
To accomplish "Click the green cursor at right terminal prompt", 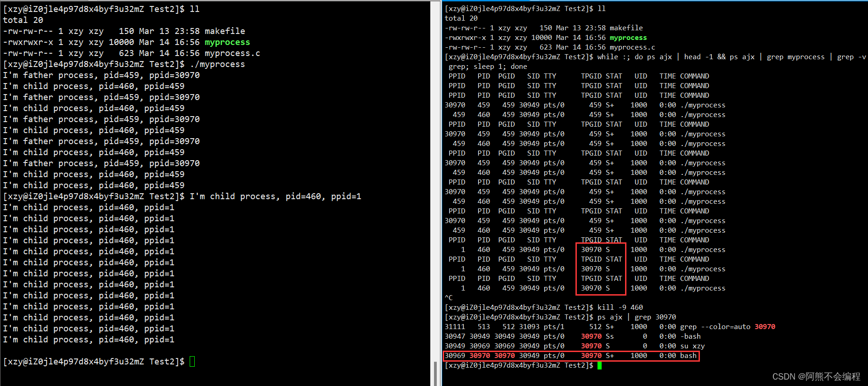I will tap(599, 365).
